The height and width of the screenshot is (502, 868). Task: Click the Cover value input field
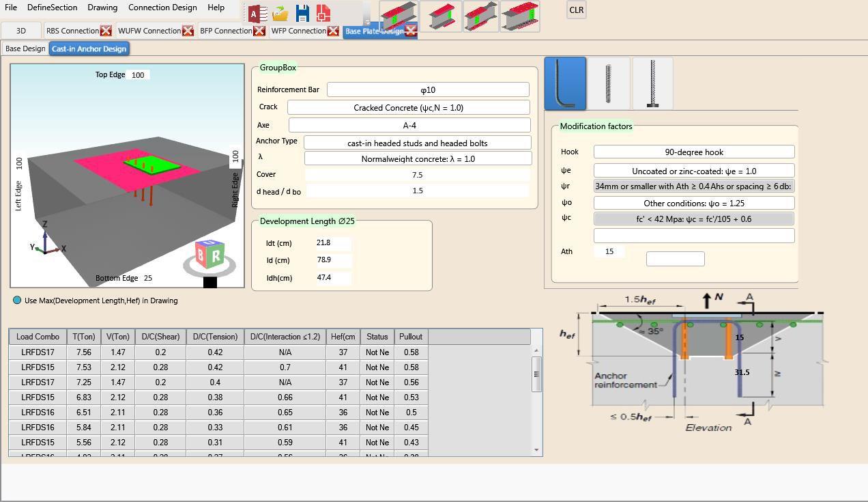417,175
